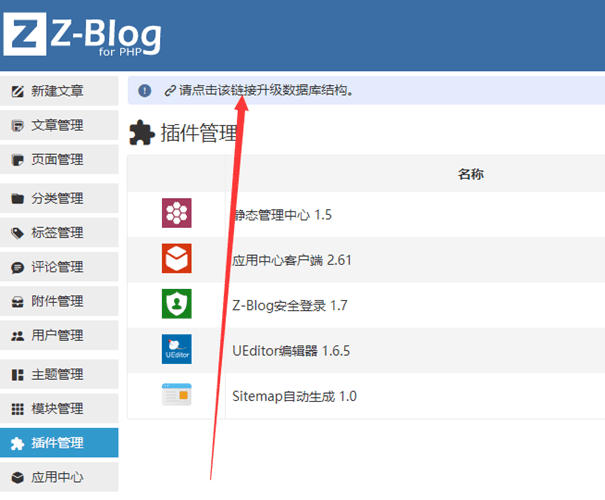Open 新建文章 in the sidebar
This screenshot has height=500, width=605.
59,91
